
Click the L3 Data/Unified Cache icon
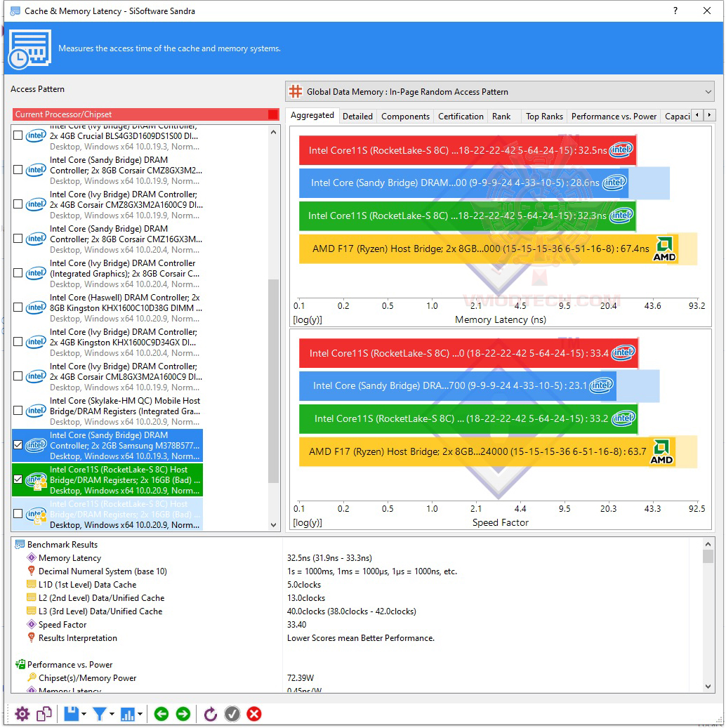click(31, 611)
